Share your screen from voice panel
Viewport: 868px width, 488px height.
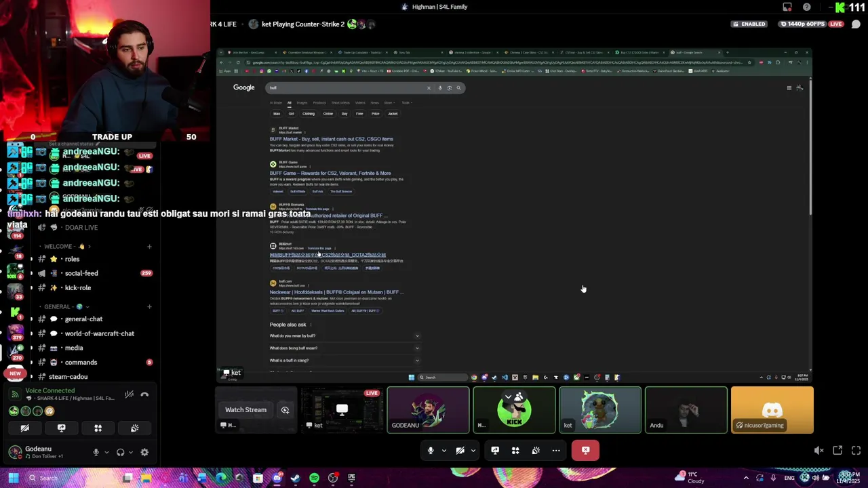click(61, 428)
